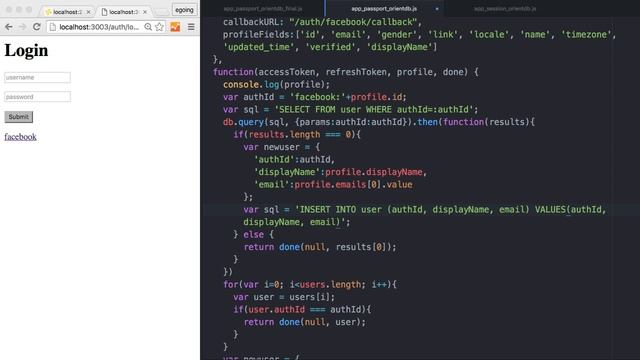Screen dimensions: 640x360
Task: Click the 'displayName':profile.displayName line
Action: [x=340, y=172]
